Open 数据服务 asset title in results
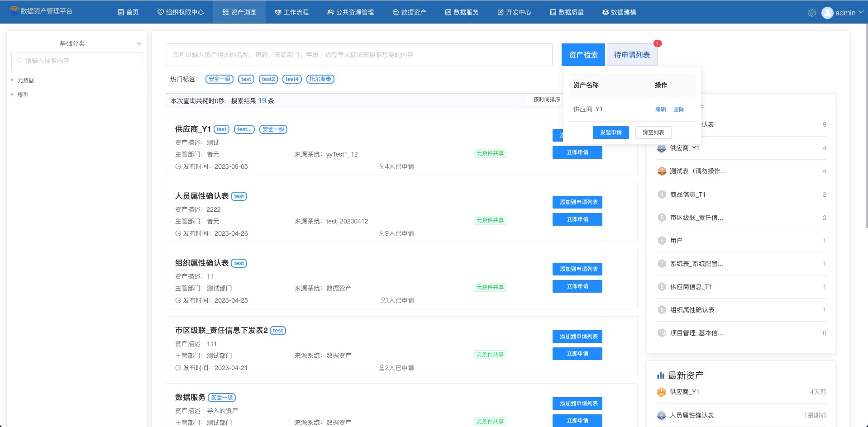Screen dimensions: 868x427 point(190,397)
